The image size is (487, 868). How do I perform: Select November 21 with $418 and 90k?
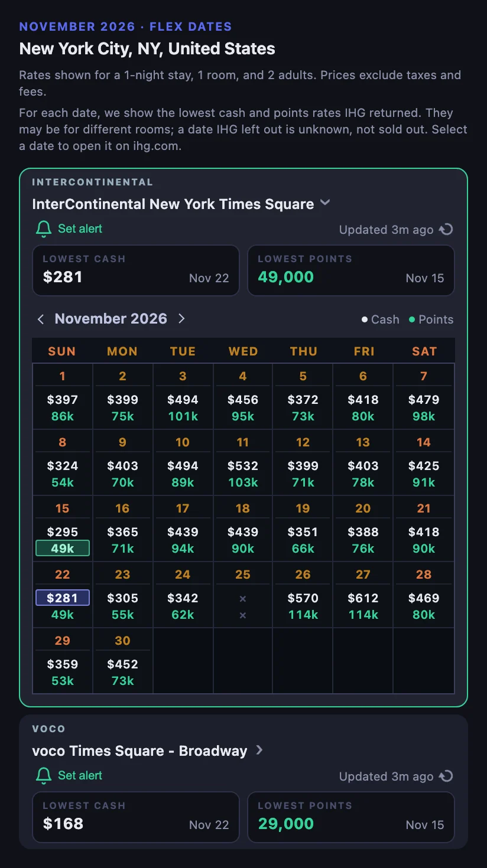tap(424, 528)
